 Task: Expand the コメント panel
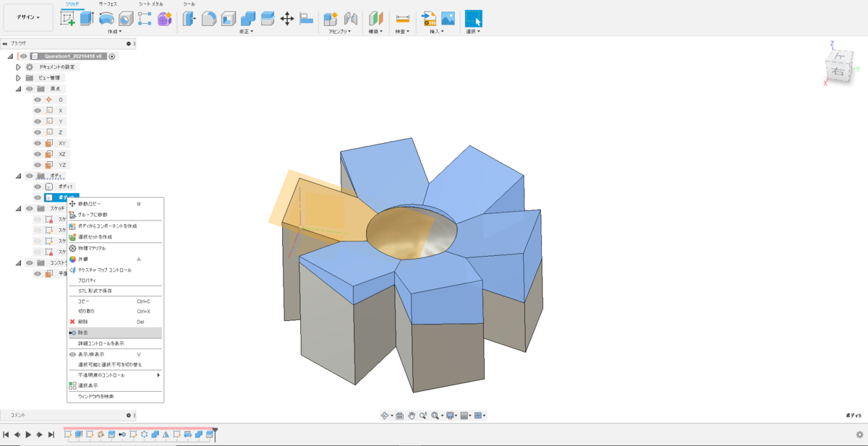pyautogui.click(x=129, y=416)
